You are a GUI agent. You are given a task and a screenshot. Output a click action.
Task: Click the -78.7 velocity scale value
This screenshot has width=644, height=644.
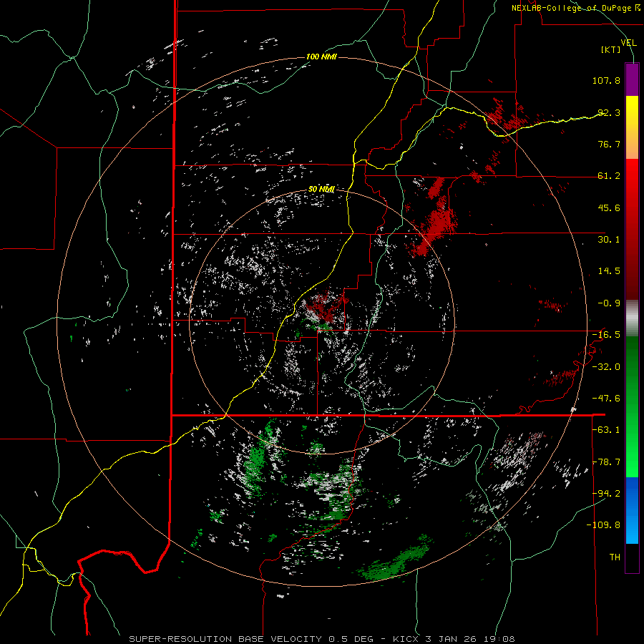tap(606, 462)
